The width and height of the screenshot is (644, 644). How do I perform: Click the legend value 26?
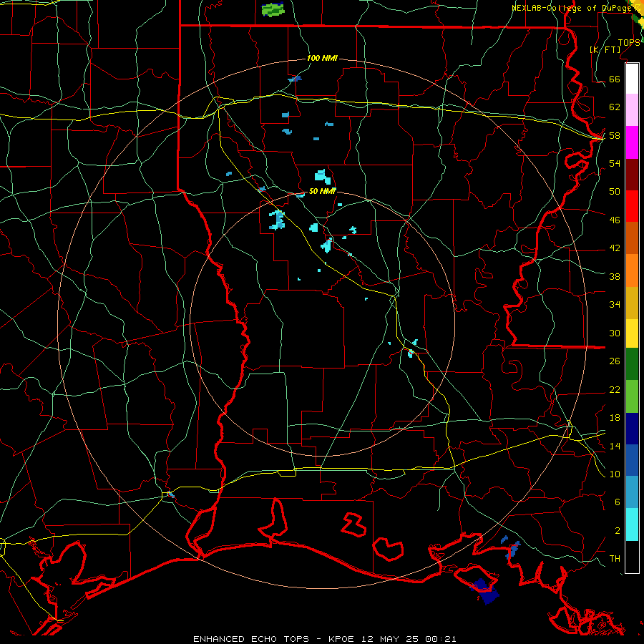615,361
